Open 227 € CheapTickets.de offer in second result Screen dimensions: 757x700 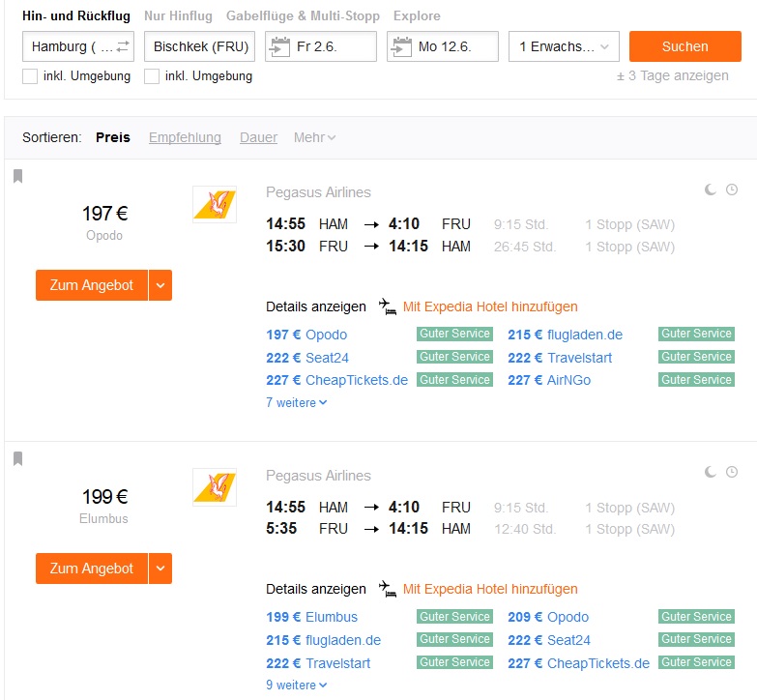(578, 663)
